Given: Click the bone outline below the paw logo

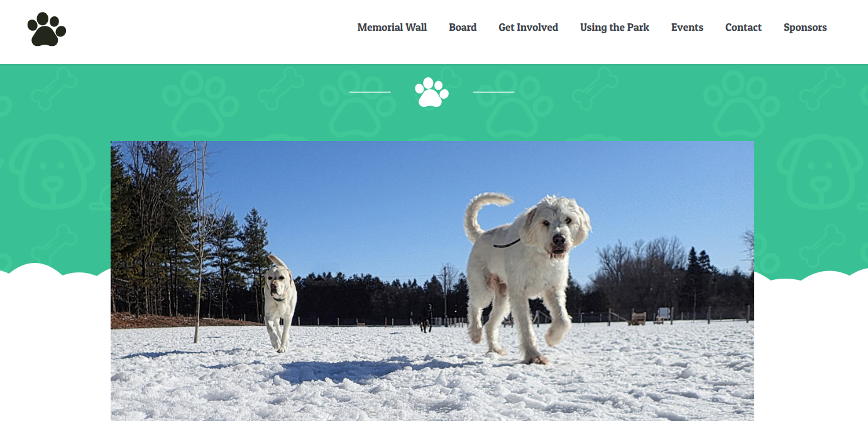Looking at the screenshot, I should 54,89.
